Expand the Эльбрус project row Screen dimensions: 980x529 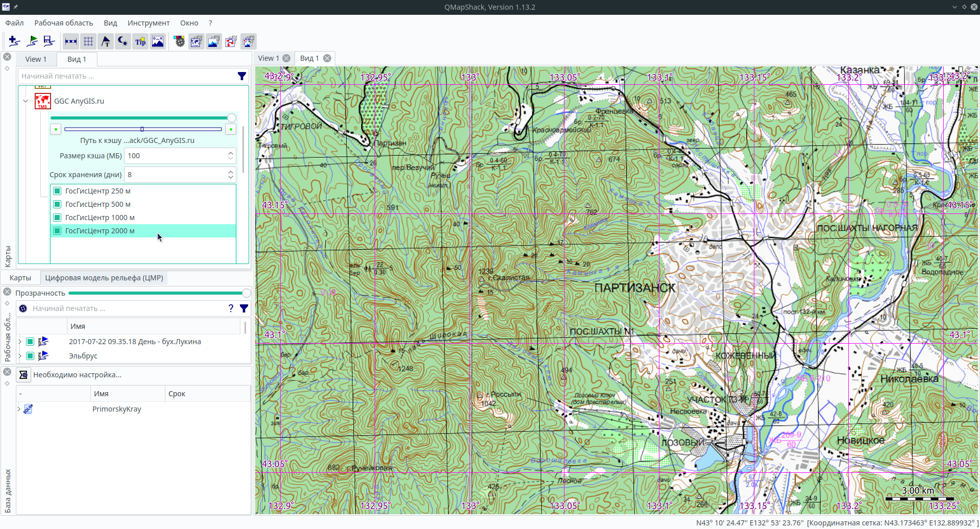20,356
